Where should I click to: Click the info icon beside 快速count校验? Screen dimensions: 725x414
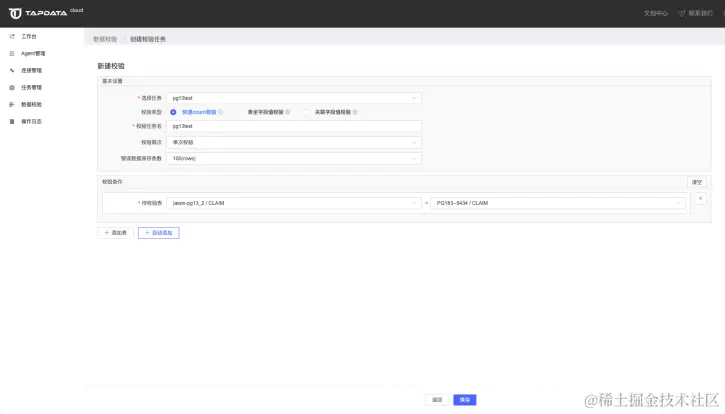221,112
